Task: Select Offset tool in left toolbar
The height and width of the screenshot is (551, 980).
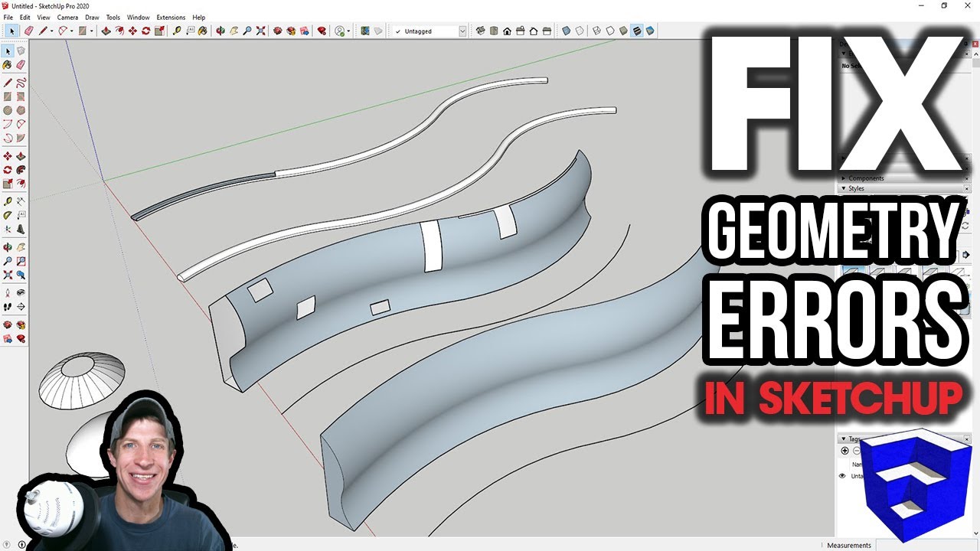Action: (x=21, y=184)
